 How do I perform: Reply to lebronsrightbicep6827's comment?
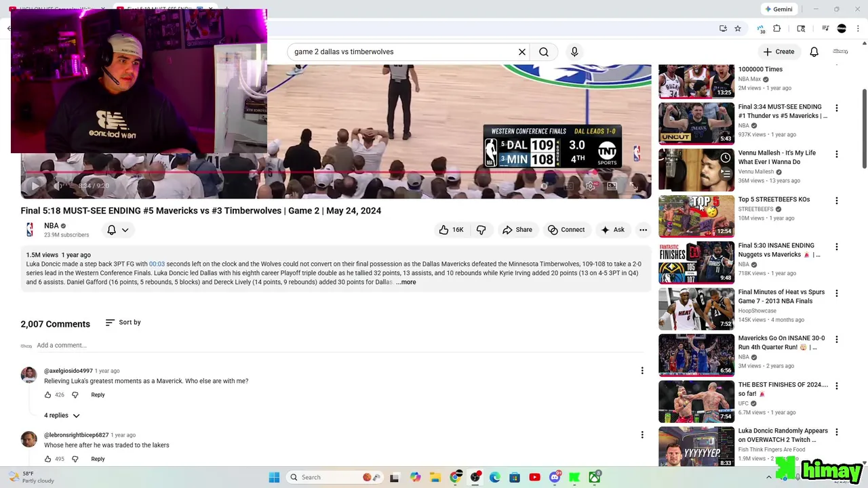pos(98,459)
